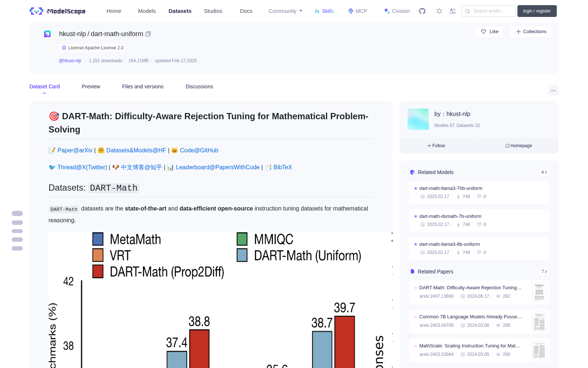Screen dimensions: 588x368
Task: Go to Models nav item
Action: pyautogui.click(x=147, y=11)
